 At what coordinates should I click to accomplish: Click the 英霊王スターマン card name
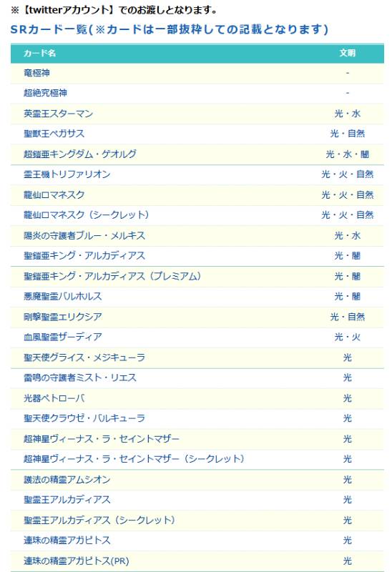coord(59,114)
